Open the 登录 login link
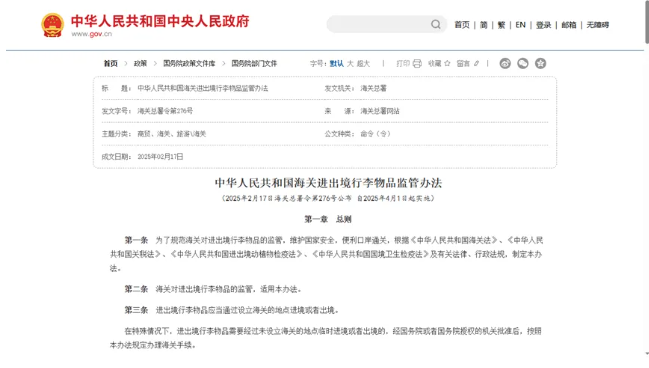Image resolution: width=649 pixels, height=368 pixels. [x=543, y=25]
